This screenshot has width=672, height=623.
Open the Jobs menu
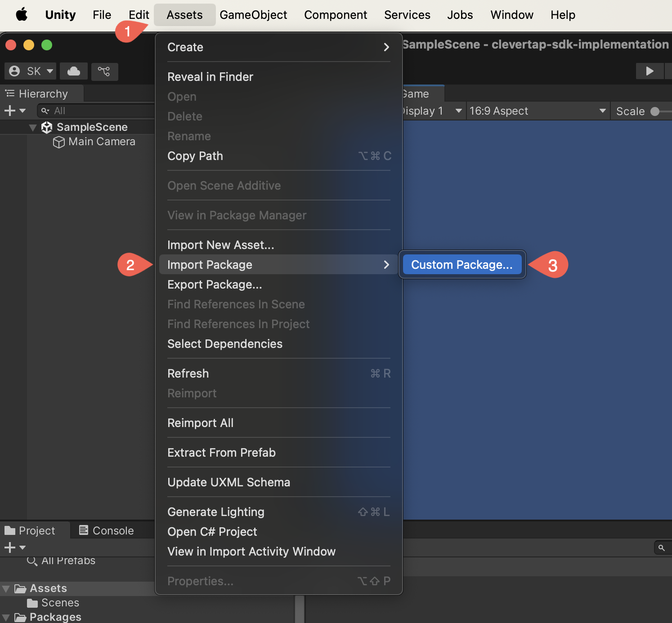pos(460,15)
